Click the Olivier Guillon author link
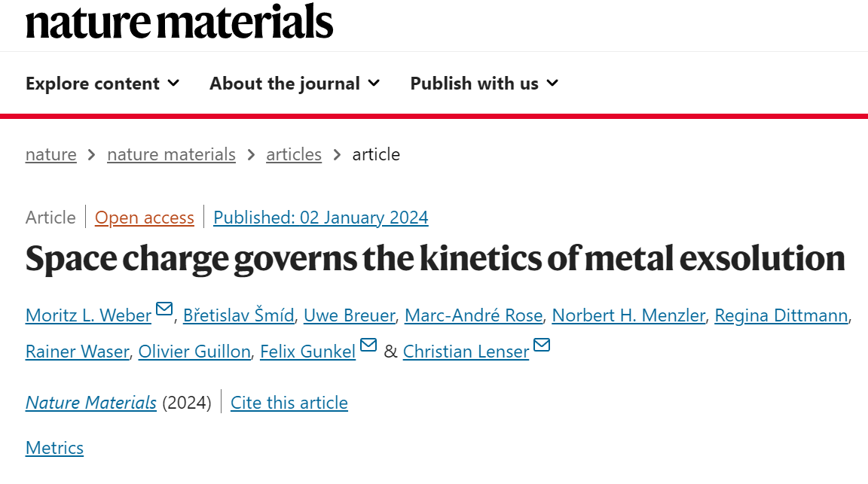 coord(194,352)
